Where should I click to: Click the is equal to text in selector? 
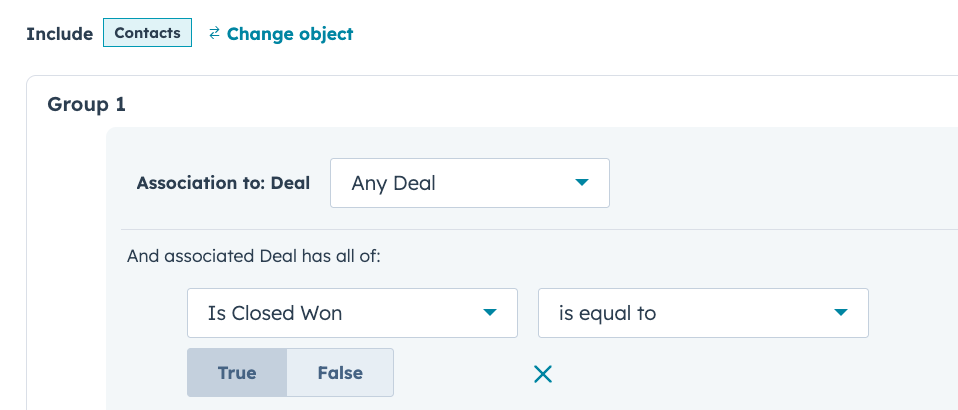coord(607,313)
